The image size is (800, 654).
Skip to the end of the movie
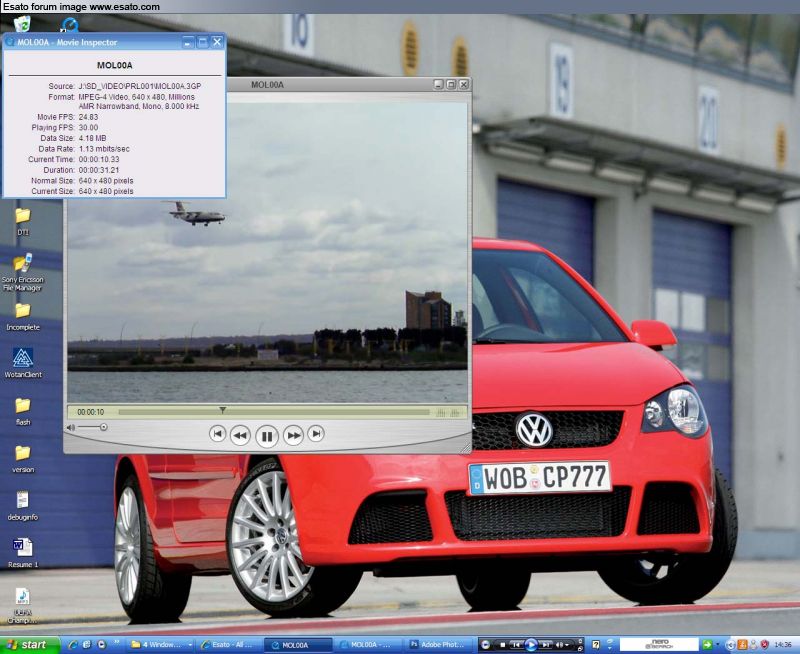point(316,434)
